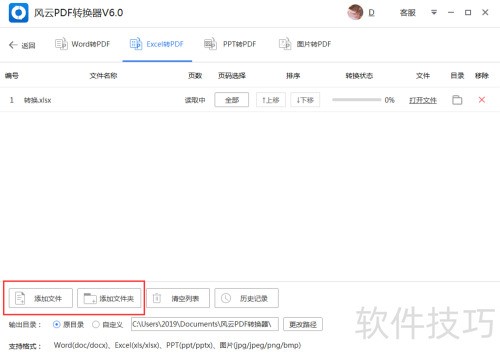Switch to the 图片转PDF tab

click(x=305, y=44)
